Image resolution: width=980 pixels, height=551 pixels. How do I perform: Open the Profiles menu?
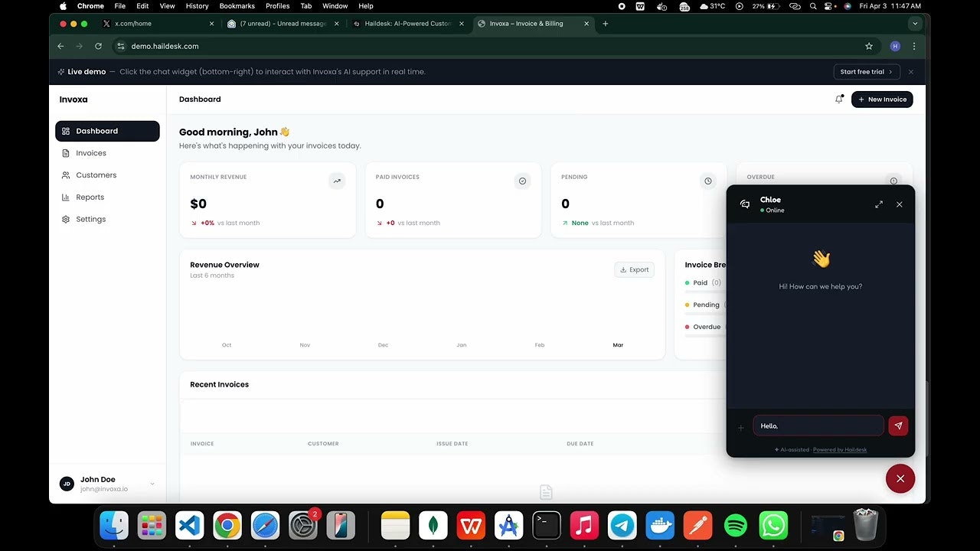(278, 6)
